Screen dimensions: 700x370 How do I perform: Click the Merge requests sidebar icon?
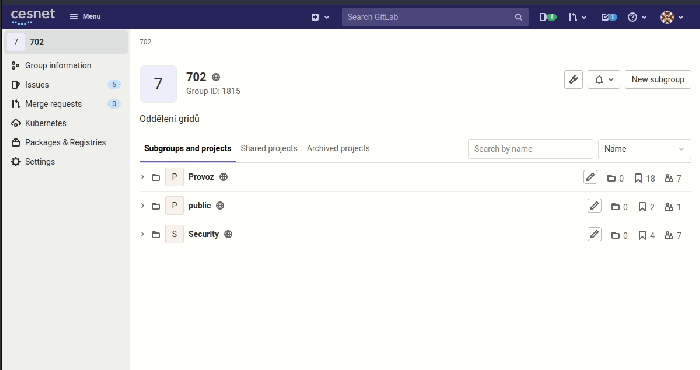pos(16,104)
